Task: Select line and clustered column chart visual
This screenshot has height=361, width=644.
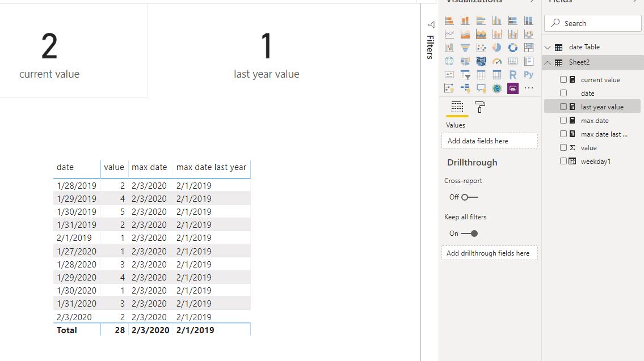Action: click(512, 34)
